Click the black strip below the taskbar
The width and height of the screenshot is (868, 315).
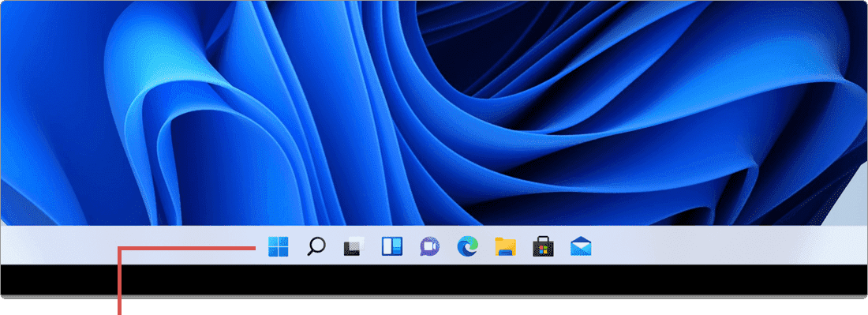click(x=434, y=280)
